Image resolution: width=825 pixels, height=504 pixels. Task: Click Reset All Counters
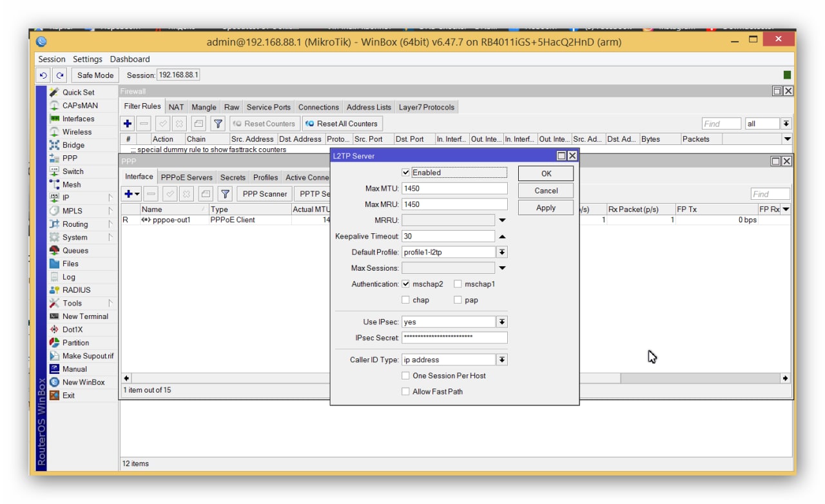point(342,124)
